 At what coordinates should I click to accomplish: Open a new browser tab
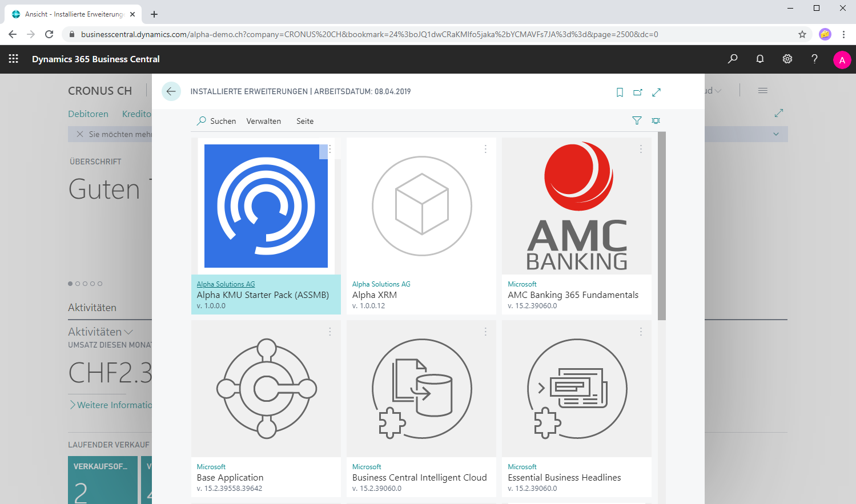coord(154,14)
